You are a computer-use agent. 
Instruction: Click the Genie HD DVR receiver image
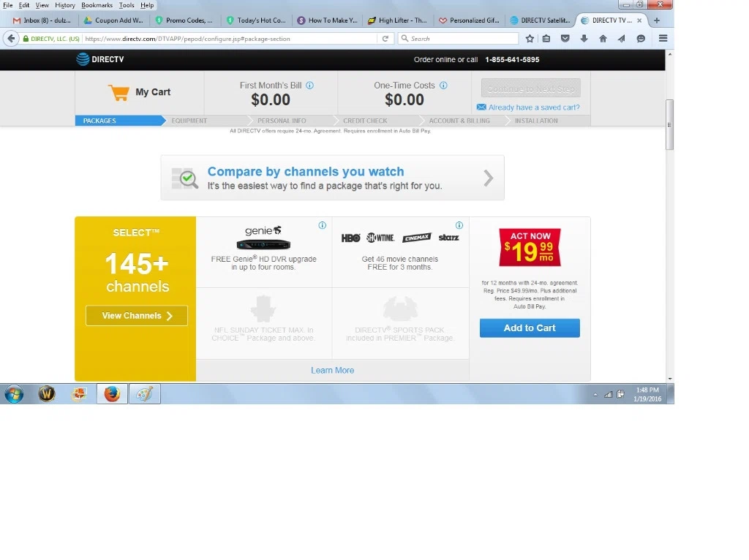(x=263, y=245)
